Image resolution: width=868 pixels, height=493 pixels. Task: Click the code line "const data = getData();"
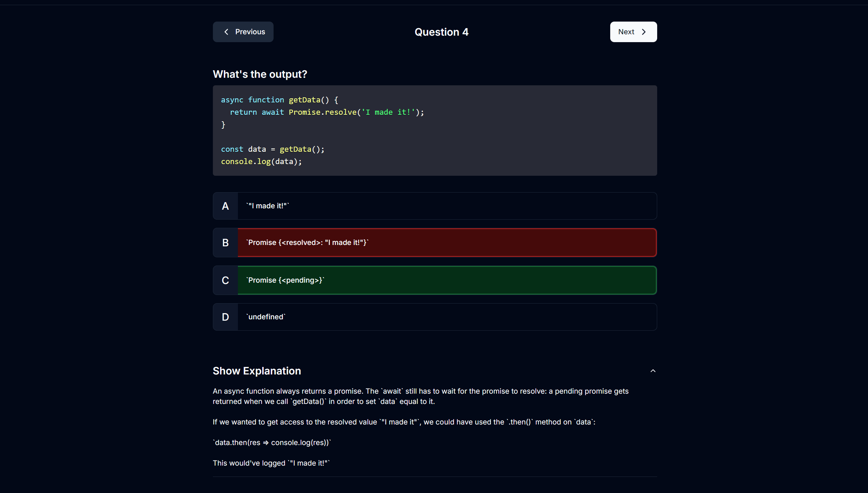[x=273, y=149]
